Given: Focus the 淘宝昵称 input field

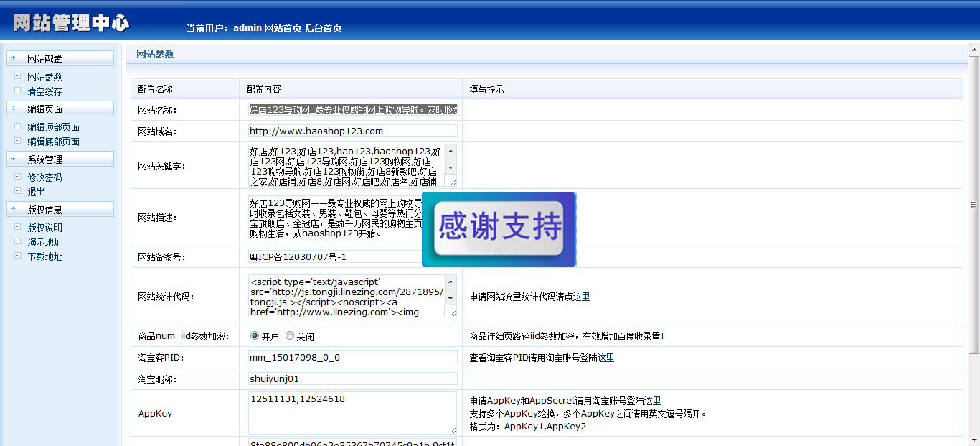Looking at the screenshot, I should [353, 378].
